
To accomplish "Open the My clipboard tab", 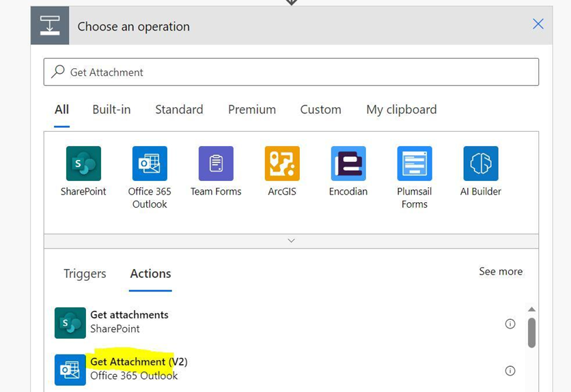I will tap(402, 109).
